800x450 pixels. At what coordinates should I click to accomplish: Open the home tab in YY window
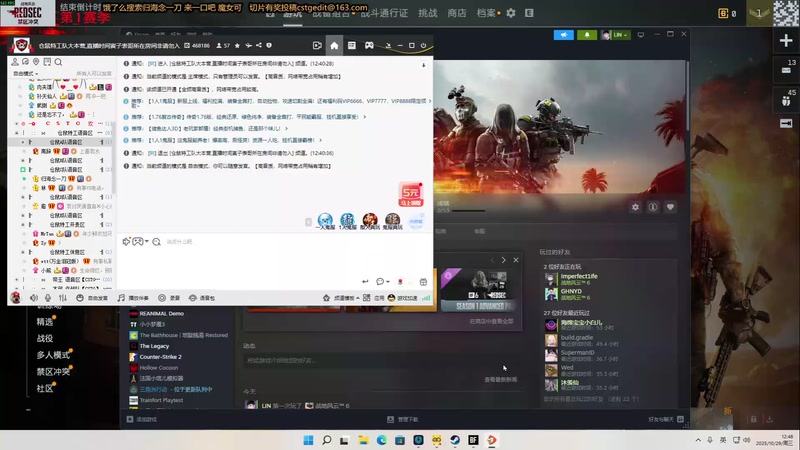tap(334, 45)
